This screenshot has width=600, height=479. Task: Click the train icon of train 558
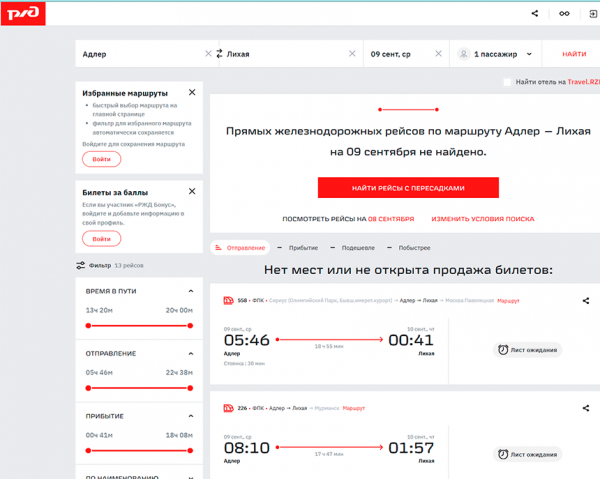pos(228,301)
